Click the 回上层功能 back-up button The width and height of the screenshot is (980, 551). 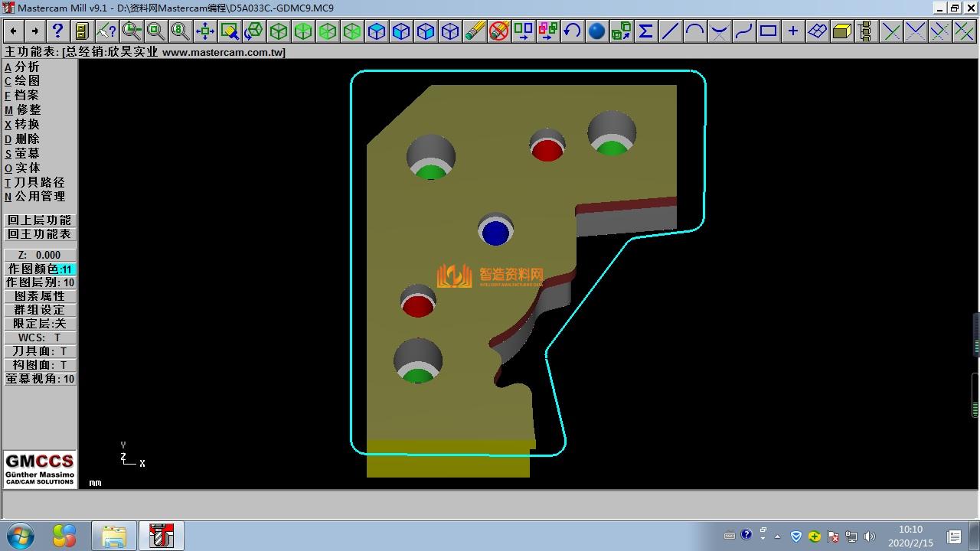pos(40,220)
